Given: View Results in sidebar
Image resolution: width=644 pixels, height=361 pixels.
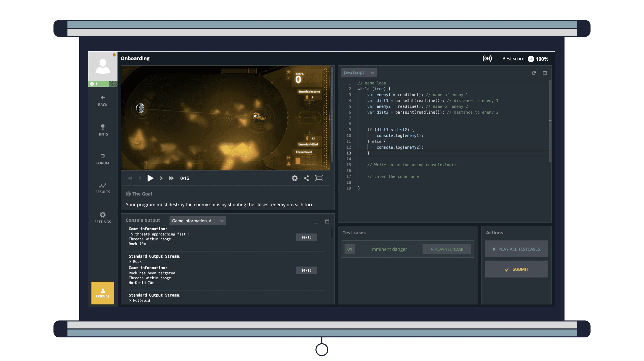Looking at the screenshot, I should (x=103, y=188).
